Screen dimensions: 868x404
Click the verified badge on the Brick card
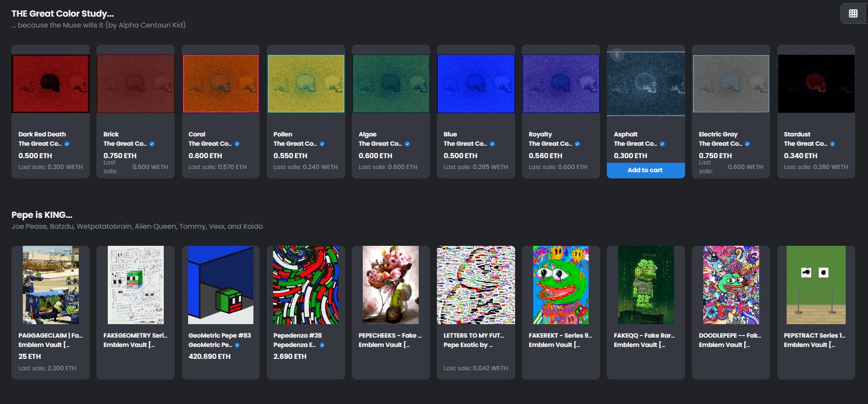pyautogui.click(x=152, y=144)
